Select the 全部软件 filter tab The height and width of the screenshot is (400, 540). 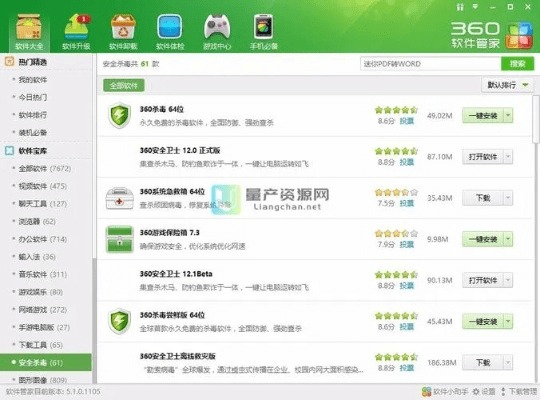[x=124, y=85]
